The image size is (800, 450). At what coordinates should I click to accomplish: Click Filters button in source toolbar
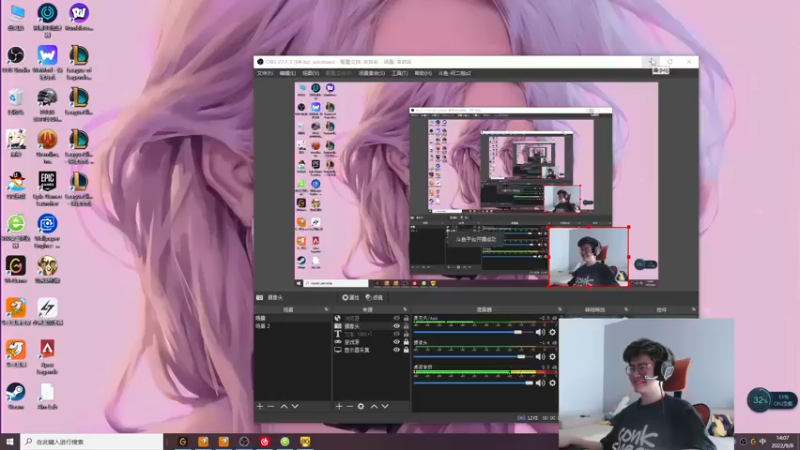(374, 297)
